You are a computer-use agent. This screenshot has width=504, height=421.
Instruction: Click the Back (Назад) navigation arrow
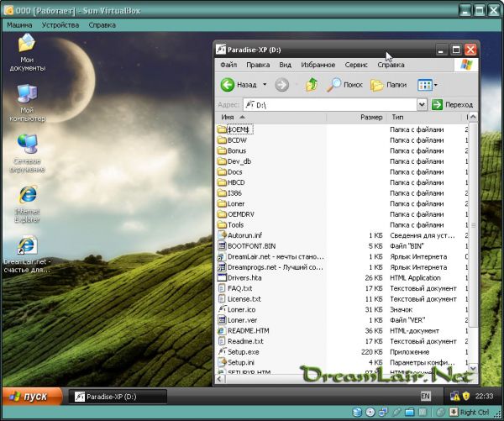point(228,85)
